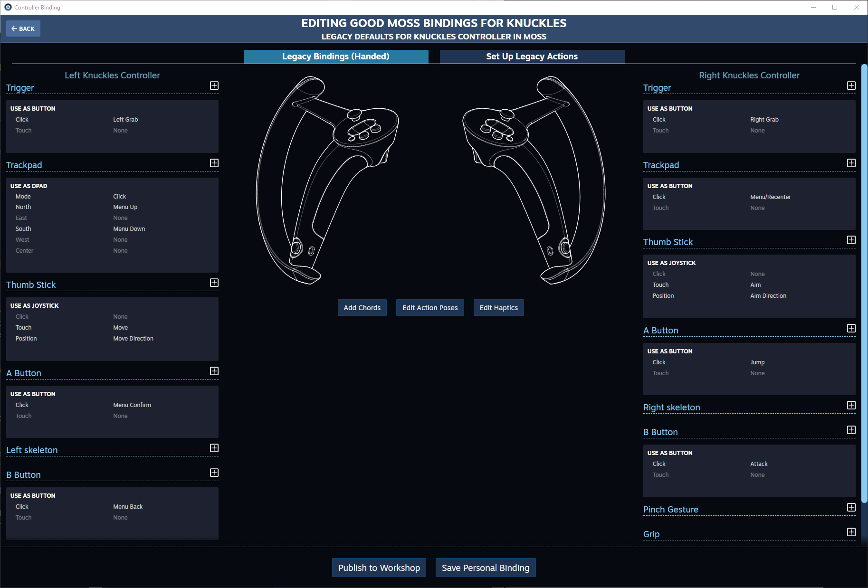Click the left Thumb Stick 'Use as Joystick' header
This screenshot has width=868, height=588.
pyautogui.click(x=35, y=306)
